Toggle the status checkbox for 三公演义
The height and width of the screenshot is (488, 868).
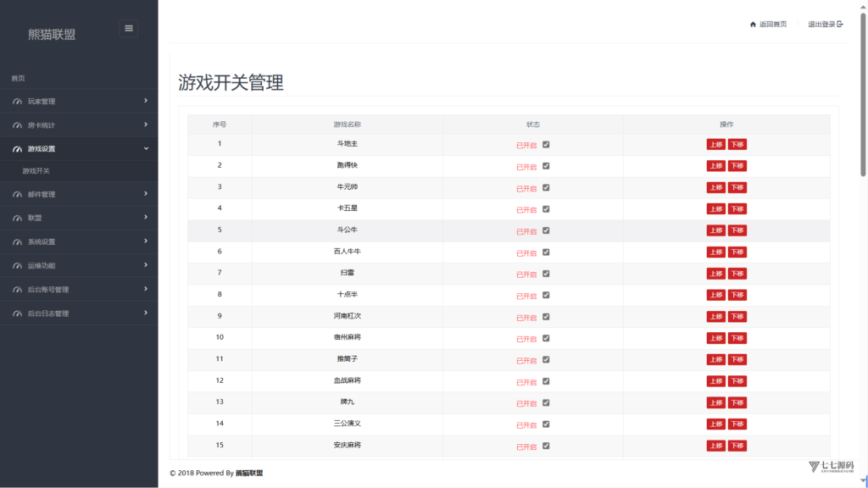[546, 424]
